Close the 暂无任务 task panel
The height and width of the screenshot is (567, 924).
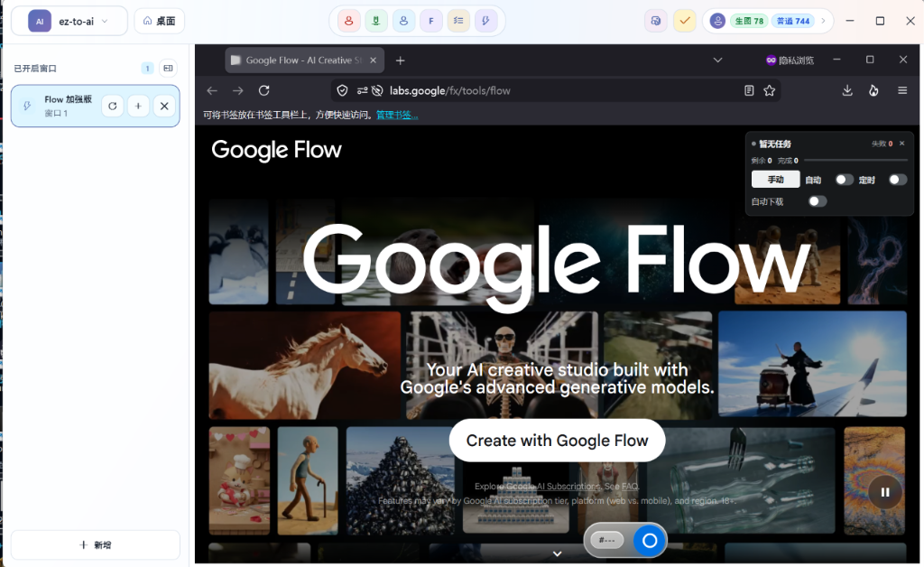tap(901, 144)
